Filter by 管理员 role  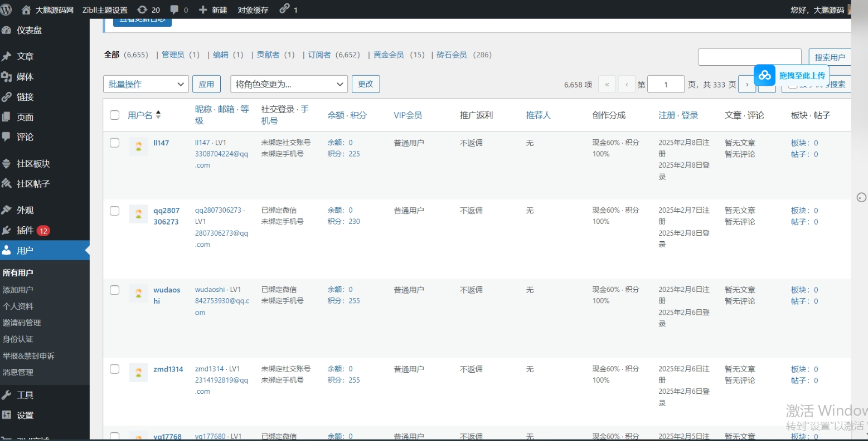click(x=173, y=55)
